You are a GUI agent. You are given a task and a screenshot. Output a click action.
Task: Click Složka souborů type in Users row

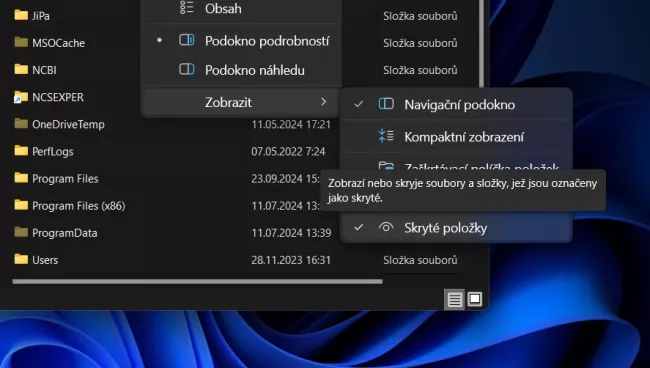[x=420, y=260]
